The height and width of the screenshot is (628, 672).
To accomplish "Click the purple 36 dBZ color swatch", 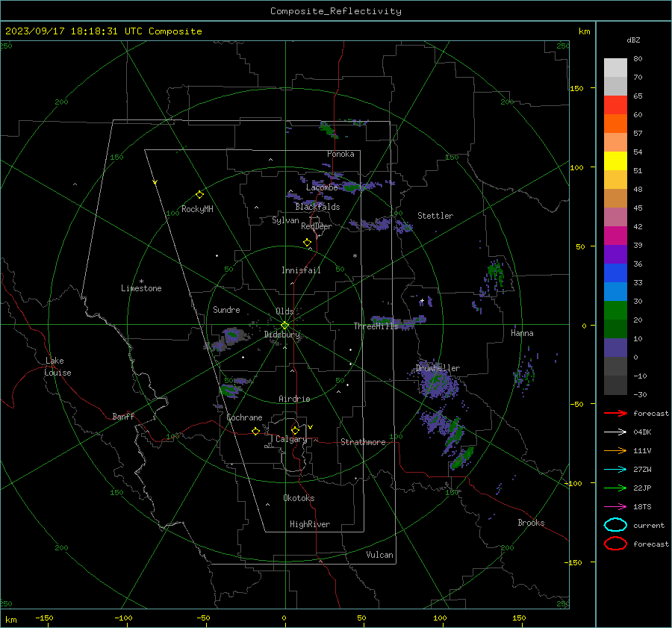I will pyautogui.click(x=615, y=254).
